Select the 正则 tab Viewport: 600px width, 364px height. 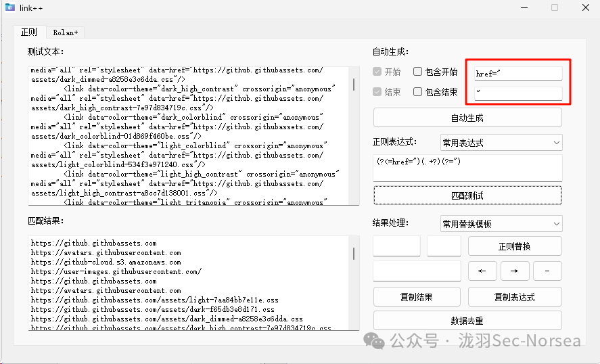[29, 32]
